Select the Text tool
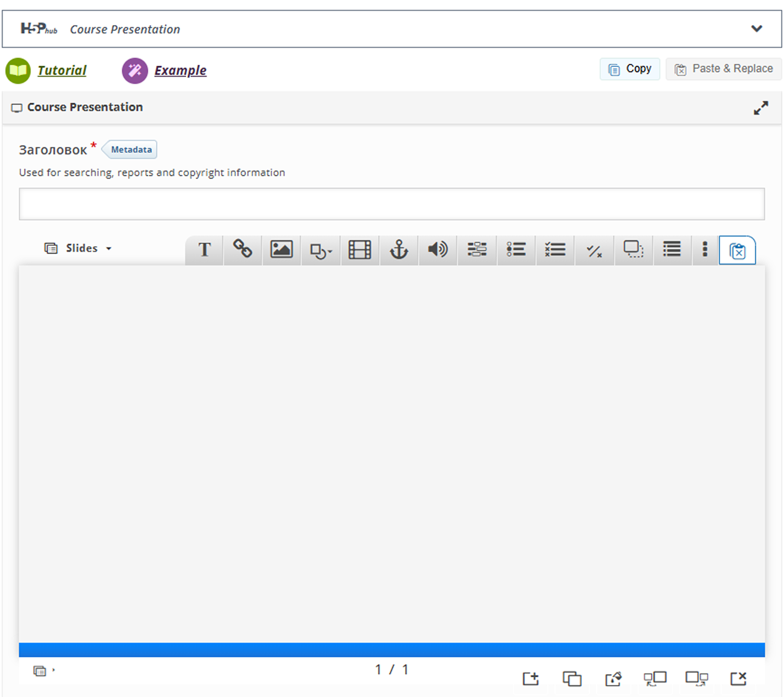 point(205,250)
